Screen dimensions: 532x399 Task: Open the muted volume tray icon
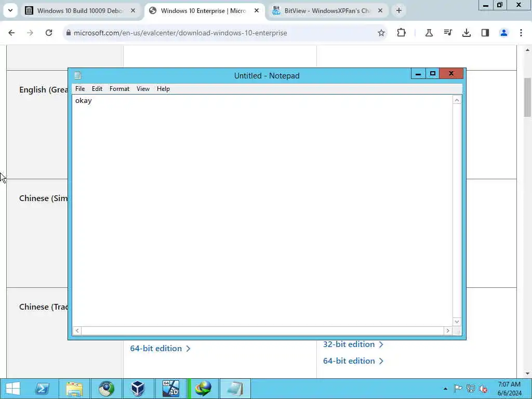pos(483,389)
